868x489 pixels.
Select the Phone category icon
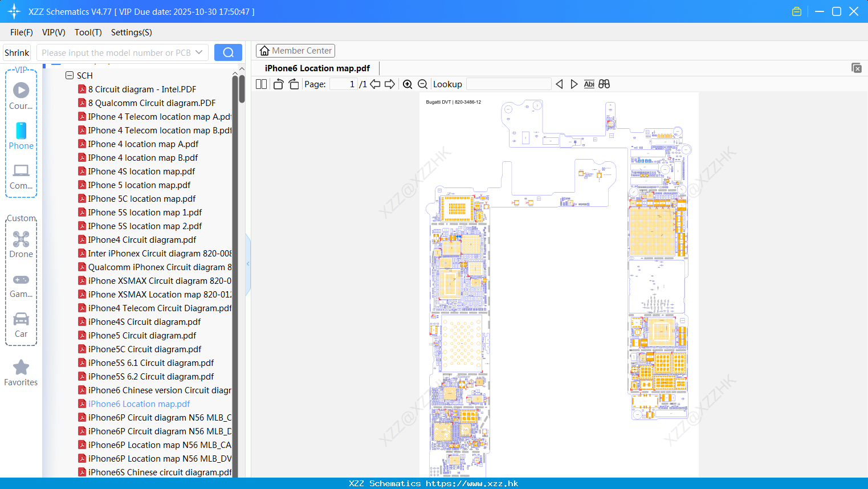[x=21, y=131]
